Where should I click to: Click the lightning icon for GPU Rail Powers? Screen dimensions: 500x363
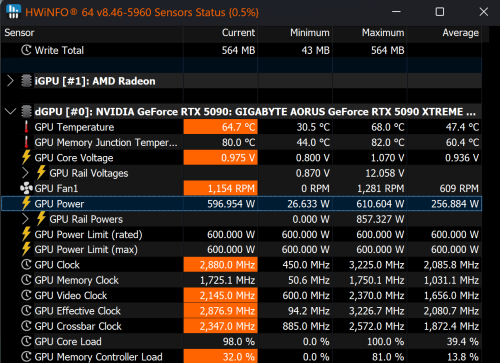tap(41, 219)
